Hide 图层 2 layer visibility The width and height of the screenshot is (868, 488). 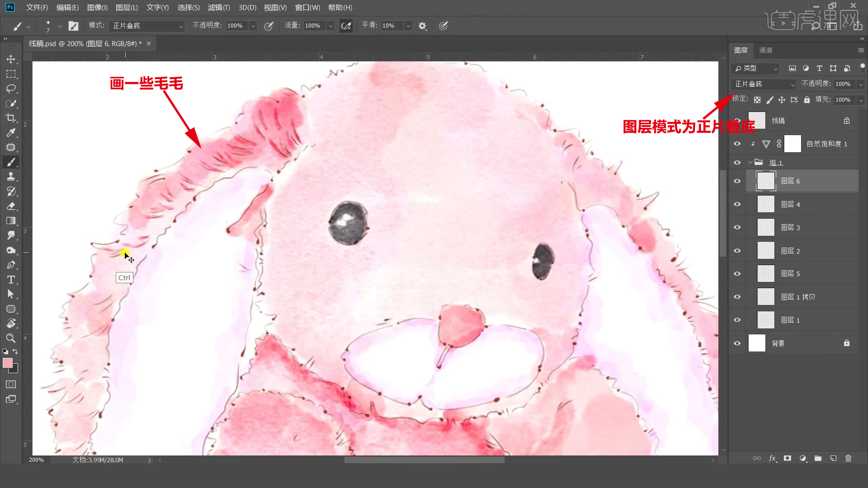737,251
